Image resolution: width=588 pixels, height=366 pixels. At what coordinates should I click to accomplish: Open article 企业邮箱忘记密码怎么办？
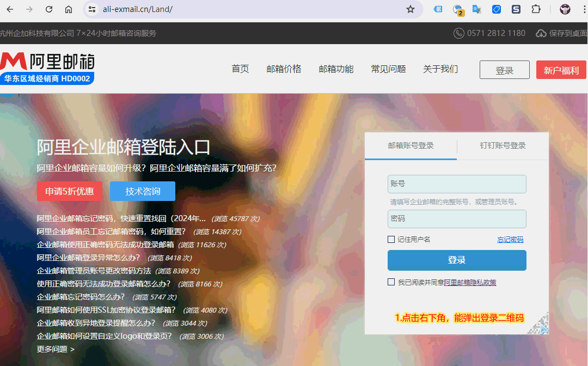(81, 297)
